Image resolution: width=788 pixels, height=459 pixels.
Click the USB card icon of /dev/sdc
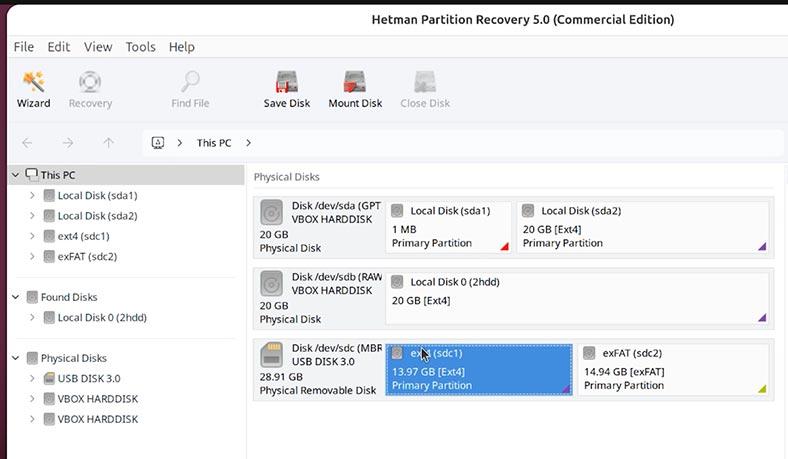click(271, 355)
